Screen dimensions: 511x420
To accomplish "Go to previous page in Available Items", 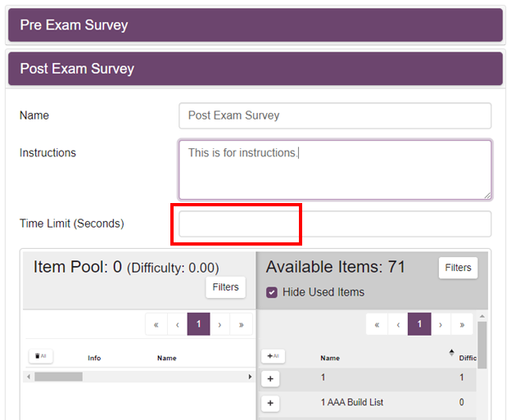I will point(398,324).
